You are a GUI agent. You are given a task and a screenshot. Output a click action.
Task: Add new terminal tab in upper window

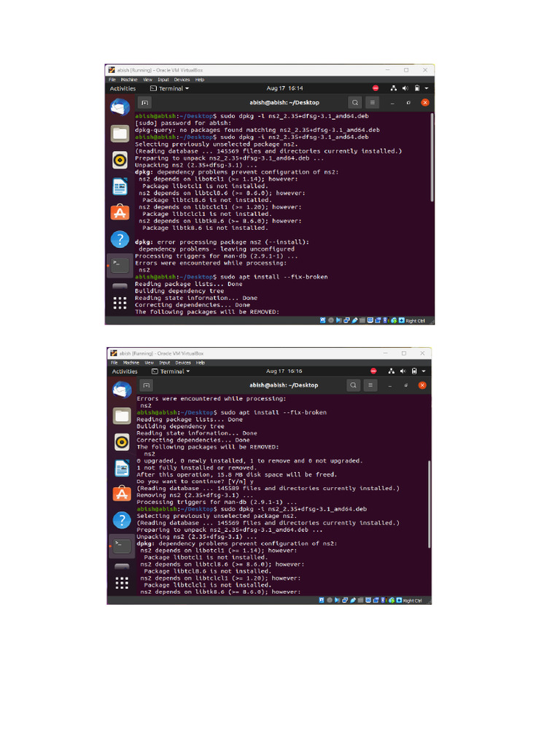coord(145,102)
